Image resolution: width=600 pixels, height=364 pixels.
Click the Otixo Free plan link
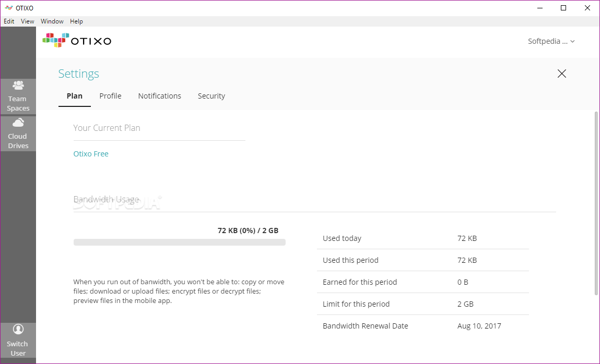[x=91, y=154]
